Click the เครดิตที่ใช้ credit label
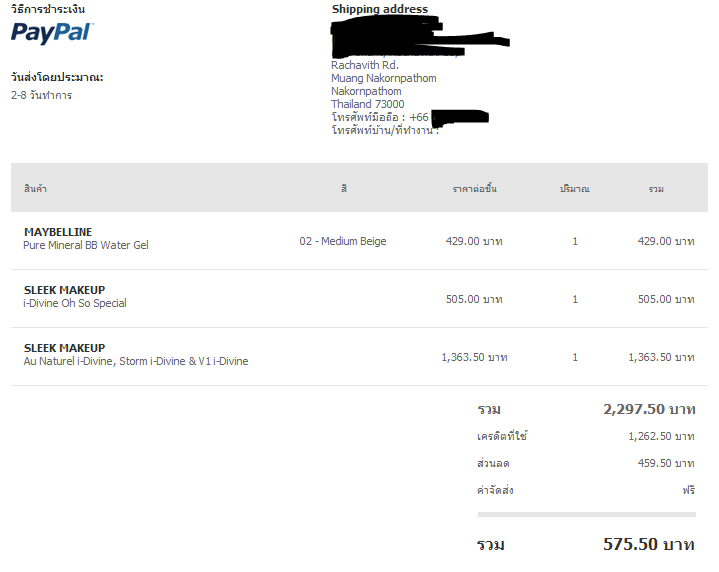 pos(502,436)
